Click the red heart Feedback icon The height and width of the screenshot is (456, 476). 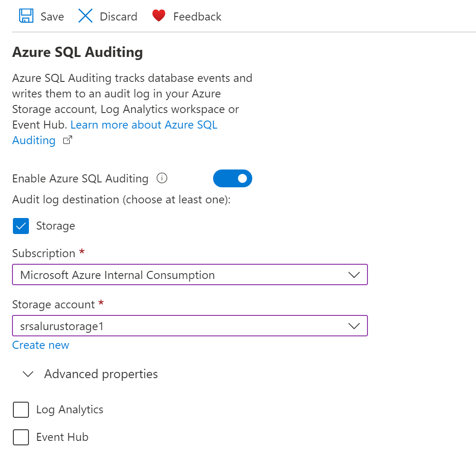[158, 16]
